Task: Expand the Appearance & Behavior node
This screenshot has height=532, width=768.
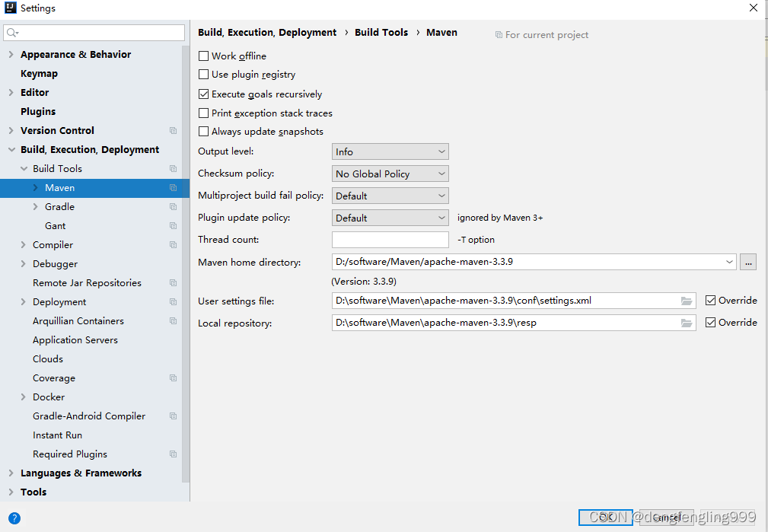Action: pos(11,54)
